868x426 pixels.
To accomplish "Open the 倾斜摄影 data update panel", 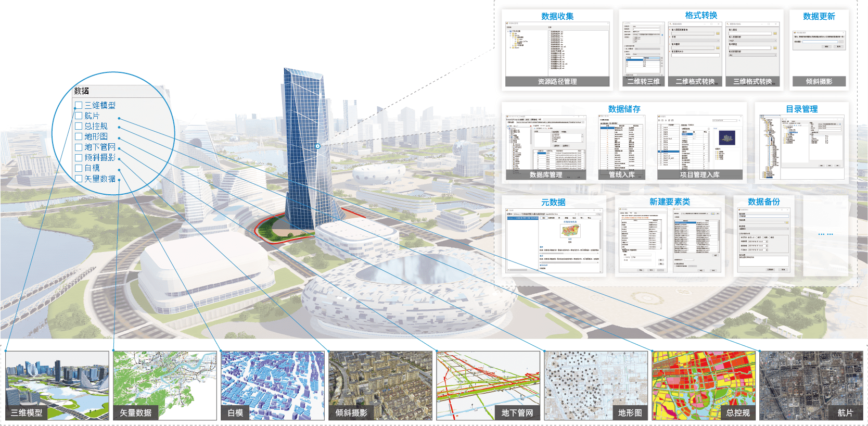I will [x=819, y=58].
